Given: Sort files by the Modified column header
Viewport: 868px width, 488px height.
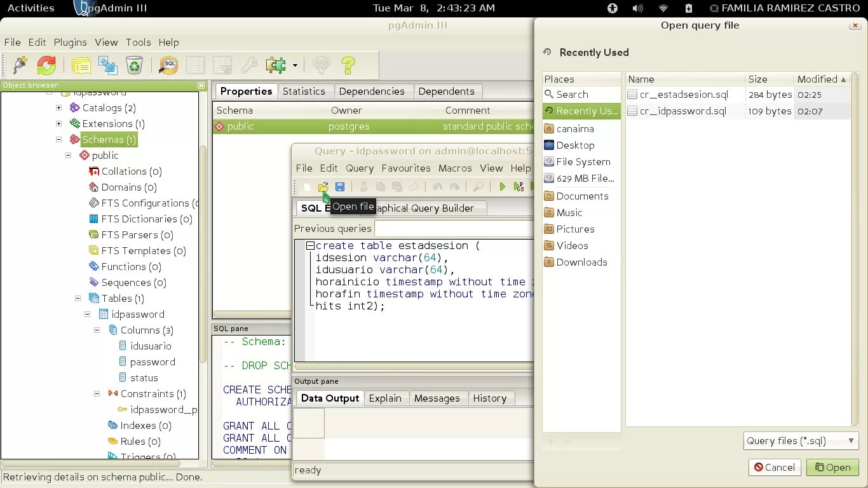Looking at the screenshot, I should 822,79.
